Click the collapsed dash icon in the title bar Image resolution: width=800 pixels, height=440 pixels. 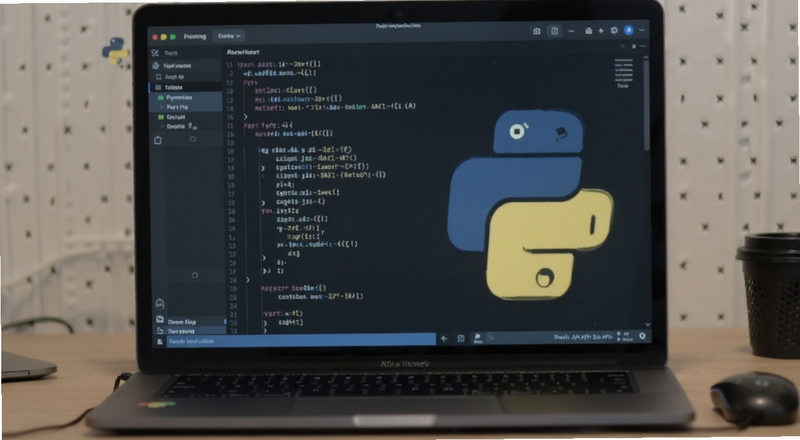571,31
